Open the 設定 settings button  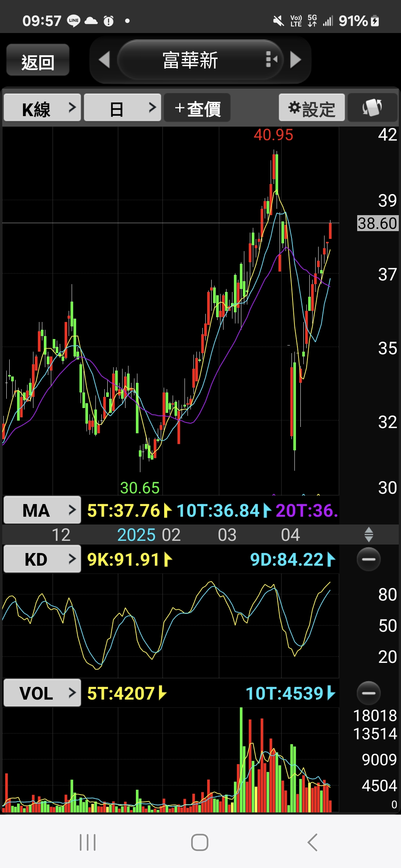[x=312, y=108]
